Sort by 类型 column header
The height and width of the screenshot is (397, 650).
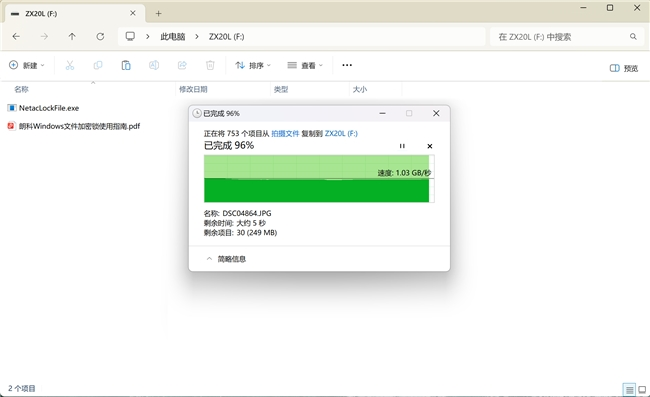(x=281, y=89)
